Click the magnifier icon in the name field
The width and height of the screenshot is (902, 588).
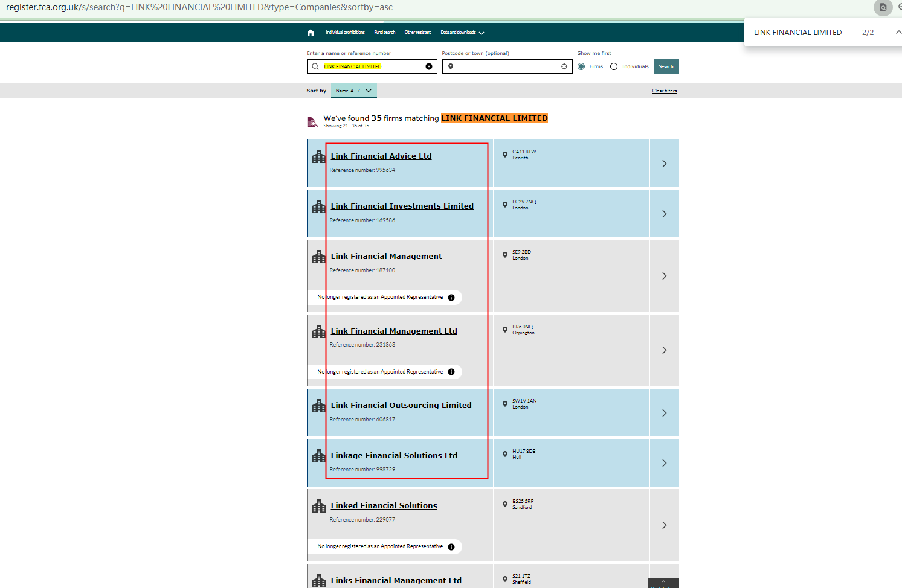point(315,66)
